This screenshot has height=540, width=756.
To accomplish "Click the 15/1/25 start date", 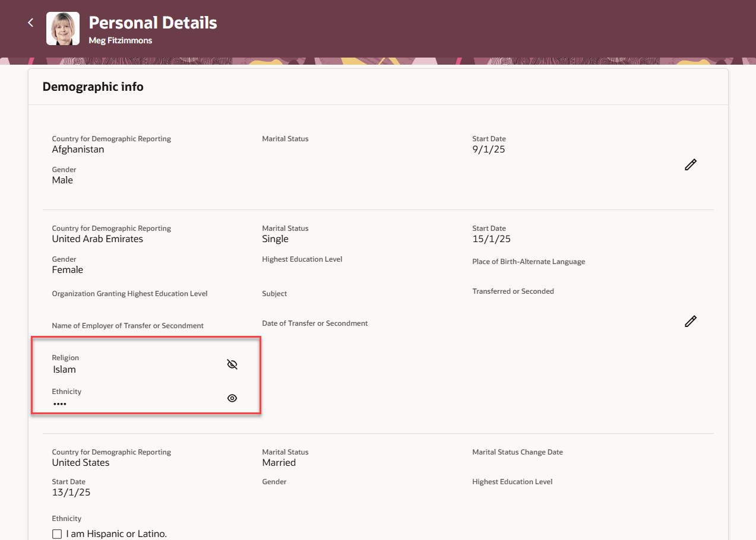I will (491, 239).
